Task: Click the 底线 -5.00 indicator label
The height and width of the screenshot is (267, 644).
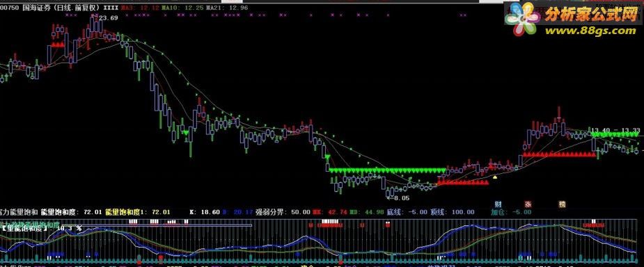Action: 406,212
